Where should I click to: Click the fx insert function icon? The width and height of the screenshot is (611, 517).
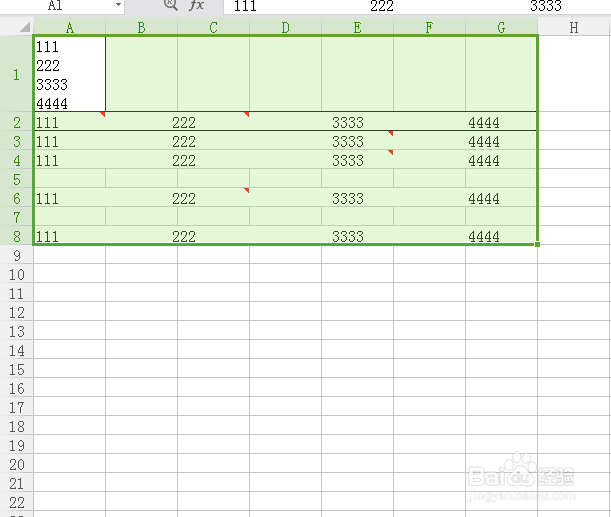point(196,5)
